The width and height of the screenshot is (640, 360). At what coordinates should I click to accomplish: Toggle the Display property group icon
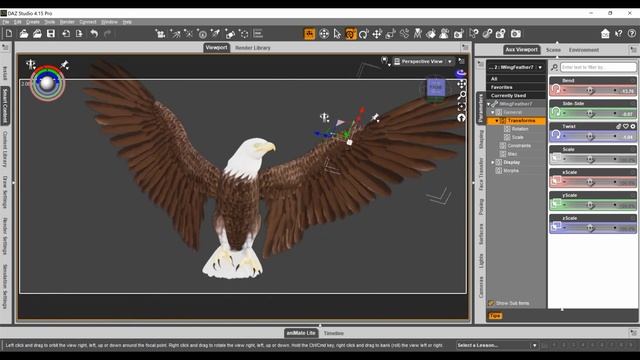(x=499, y=162)
